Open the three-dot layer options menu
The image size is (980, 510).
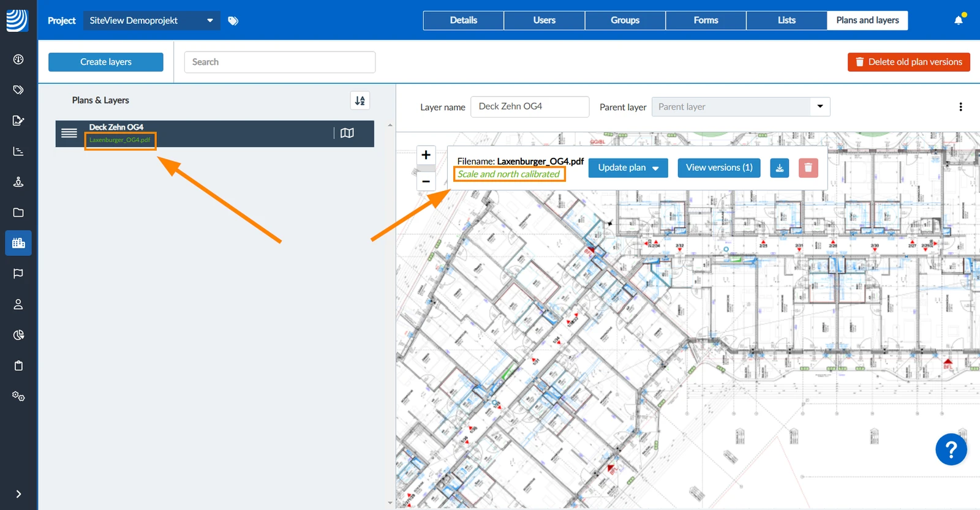click(960, 107)
